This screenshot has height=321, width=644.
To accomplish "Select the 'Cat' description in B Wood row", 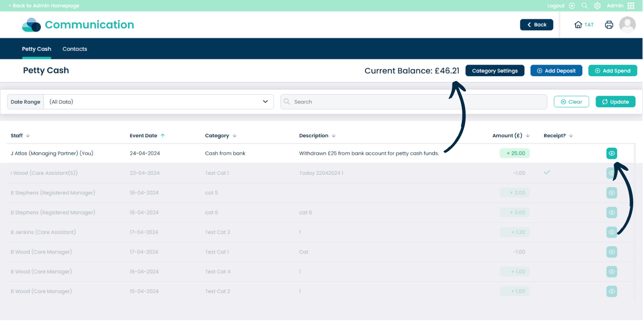I will (304, 252).
